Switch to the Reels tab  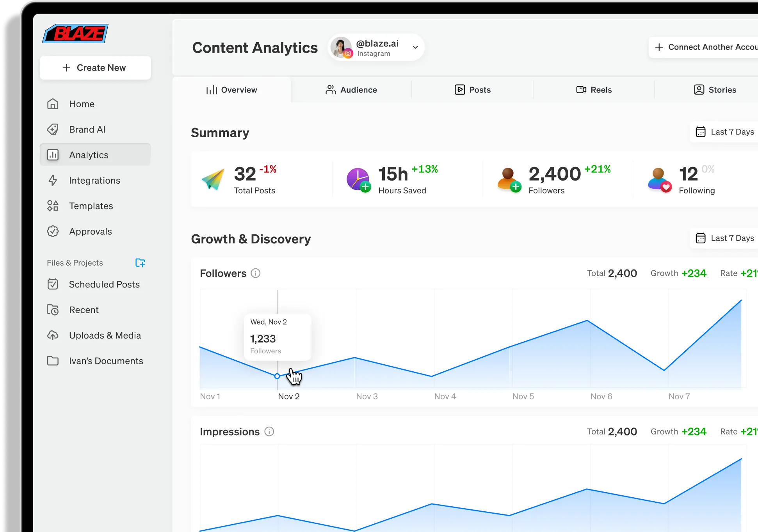(594, 90)
